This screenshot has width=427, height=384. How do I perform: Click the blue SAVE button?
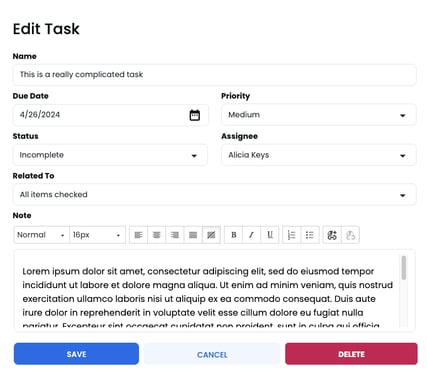[76, 354]
